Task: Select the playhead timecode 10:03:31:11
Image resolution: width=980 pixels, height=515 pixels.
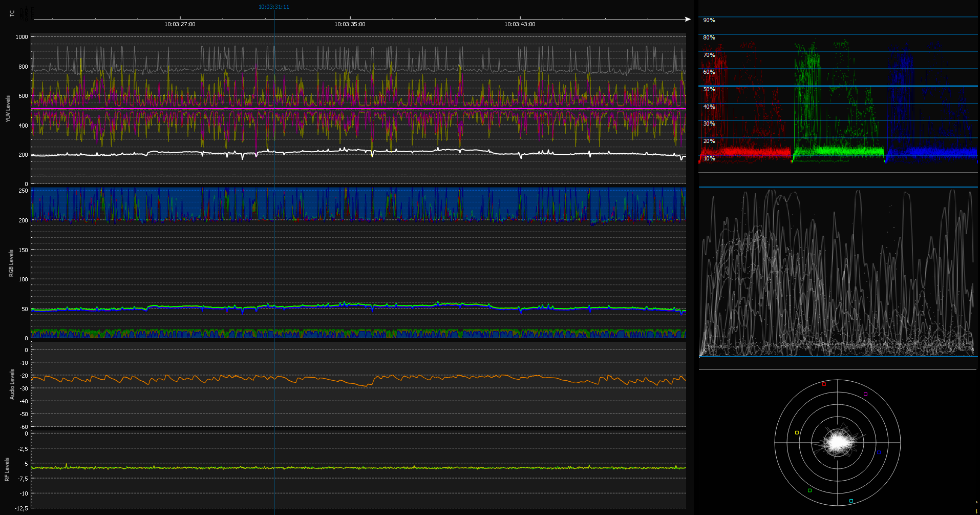Action: coord(273,7)
